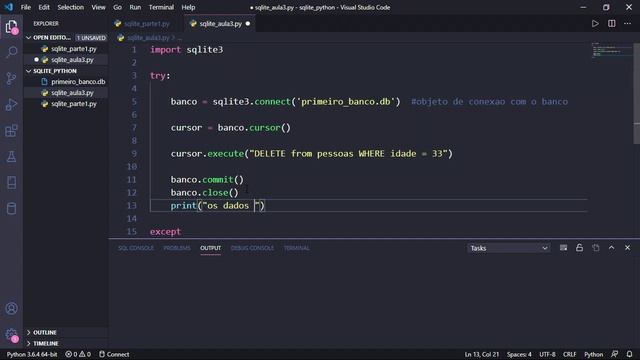Screen dimensions: 640x360
Task: Click the editor minimap
Action: [611, 51]
